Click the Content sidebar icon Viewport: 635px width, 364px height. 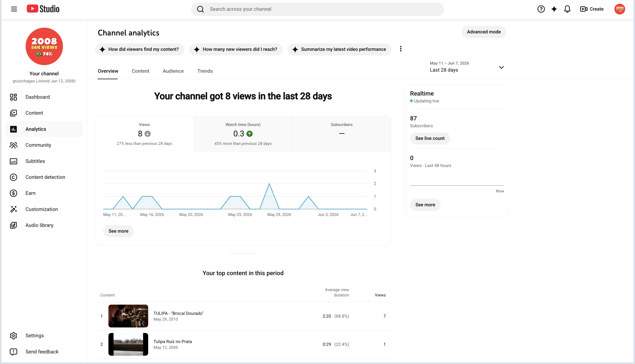pos(14,113)
